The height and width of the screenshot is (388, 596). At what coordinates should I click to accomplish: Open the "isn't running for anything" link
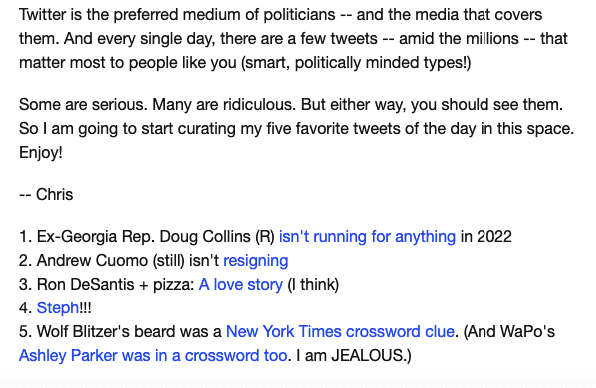(367, 237)
